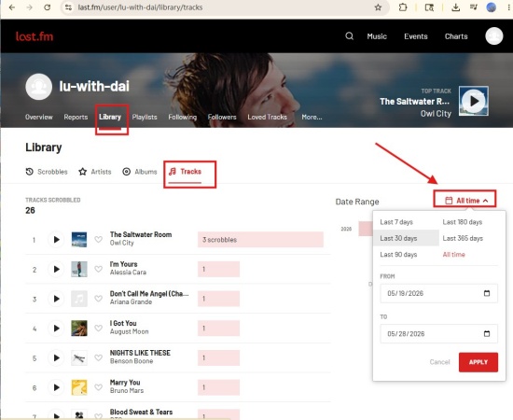Image resolution: width=513 pixels, height=420 pixels.
Task: Apply the selected date range
Action: pyautogui.click(x=478, y=362)
